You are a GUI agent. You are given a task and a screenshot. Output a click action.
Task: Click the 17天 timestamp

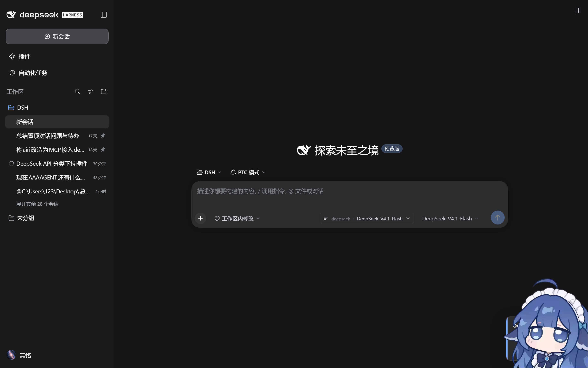click(x=92, y=136)
